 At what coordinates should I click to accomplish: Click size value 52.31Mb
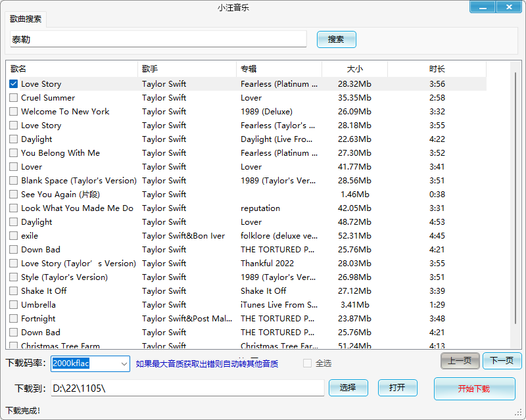point(354,236)
